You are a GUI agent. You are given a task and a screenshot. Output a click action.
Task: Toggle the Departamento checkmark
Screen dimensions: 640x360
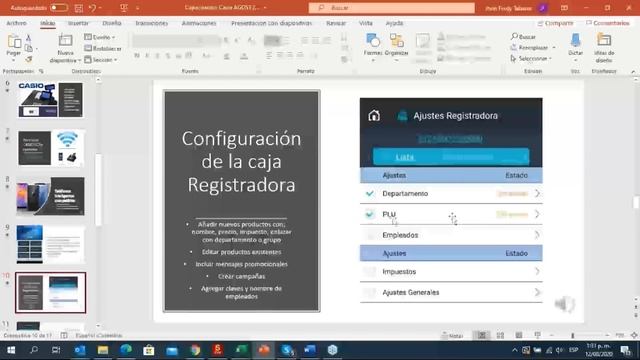(370, 193)
